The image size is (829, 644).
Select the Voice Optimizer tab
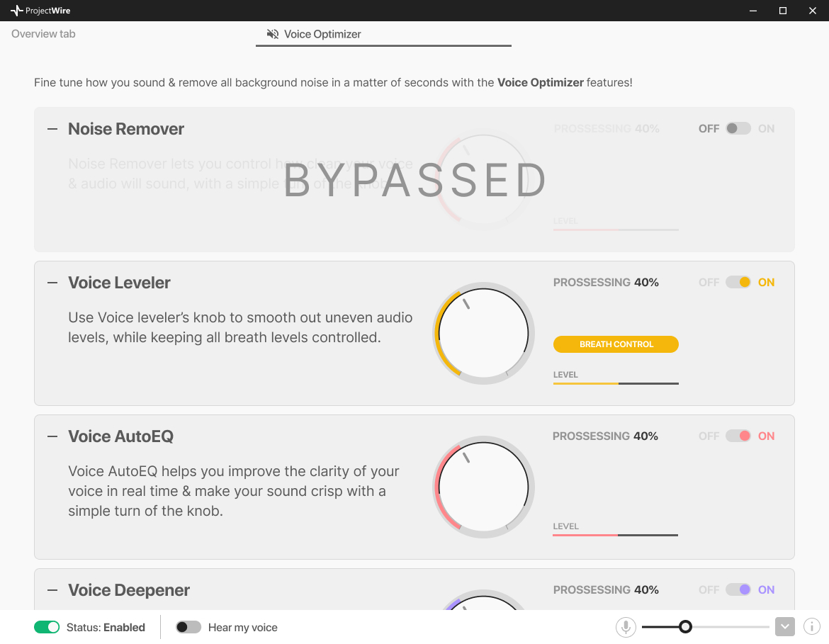pos(383,35)
